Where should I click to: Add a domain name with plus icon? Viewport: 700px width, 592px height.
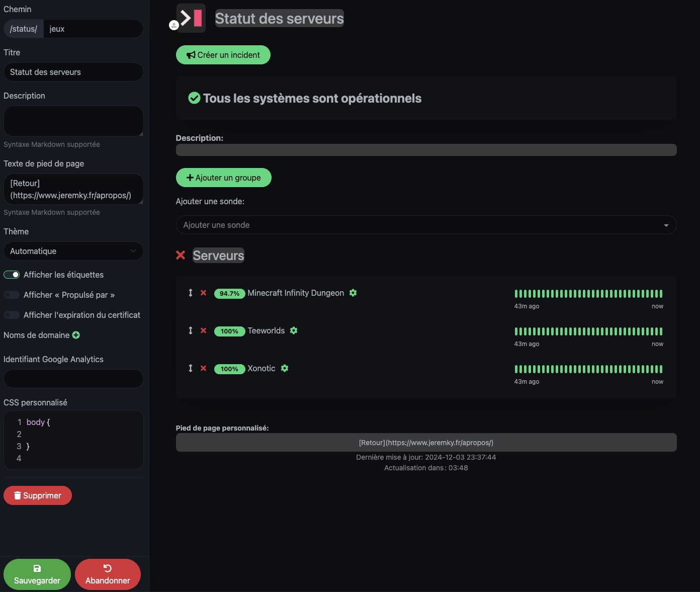(x=76, y=335)
